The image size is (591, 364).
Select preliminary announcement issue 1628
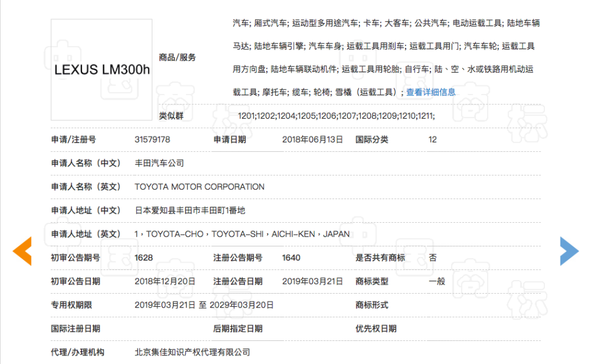[144, 258]
